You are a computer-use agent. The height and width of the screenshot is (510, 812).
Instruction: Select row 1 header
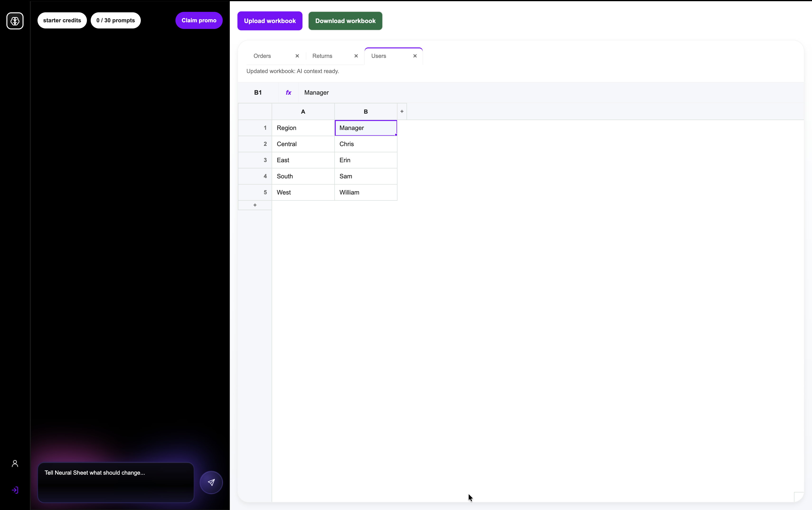pos(255,128)
